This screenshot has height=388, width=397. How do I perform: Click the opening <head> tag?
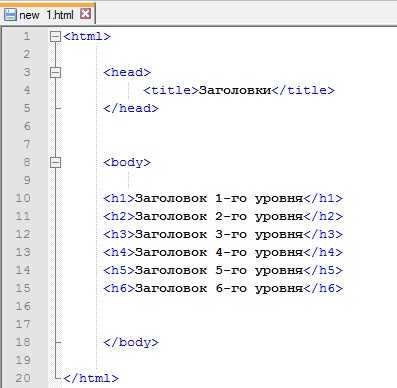pos(127,72)
